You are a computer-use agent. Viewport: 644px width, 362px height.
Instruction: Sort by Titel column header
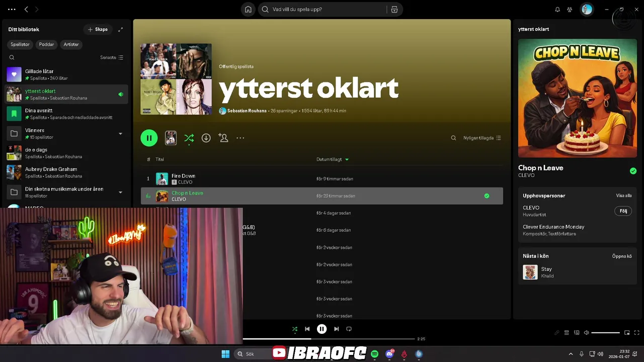[x=159, y=159]
